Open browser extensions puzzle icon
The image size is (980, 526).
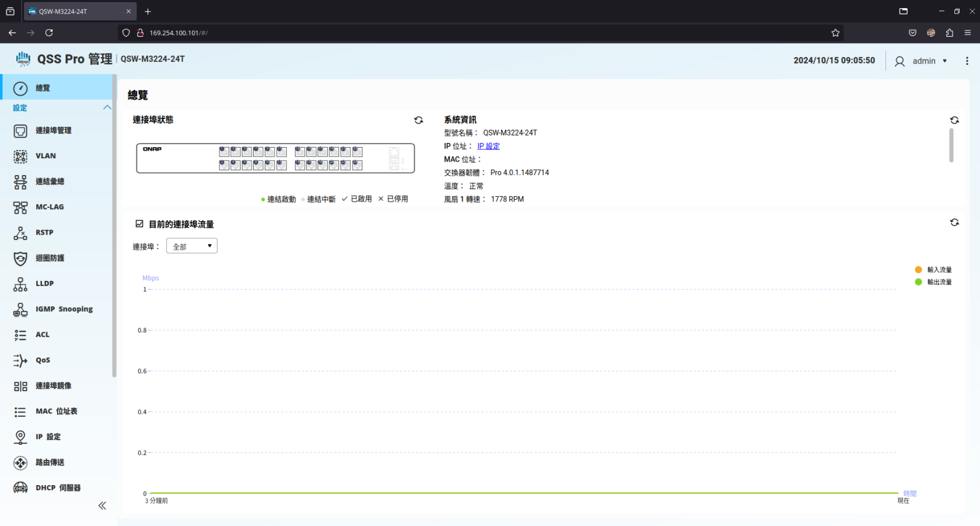pyautogui.click(x=949, y=33)
